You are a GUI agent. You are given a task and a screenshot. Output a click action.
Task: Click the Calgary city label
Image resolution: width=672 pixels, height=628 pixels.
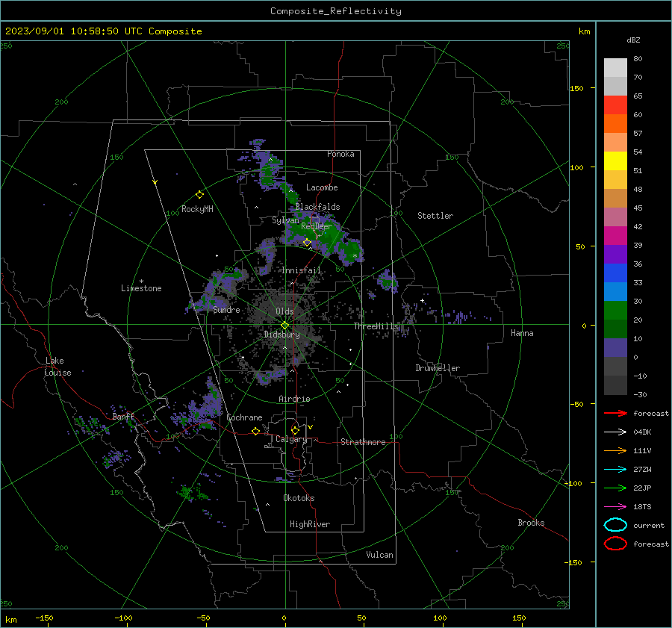pyautogui.click(x=291, y=439)
